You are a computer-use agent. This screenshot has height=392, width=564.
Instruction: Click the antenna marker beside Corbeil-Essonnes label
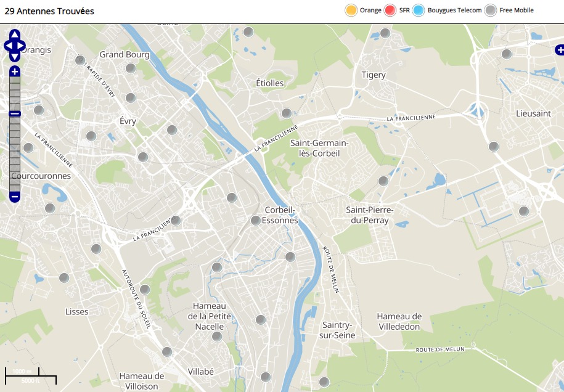tap(256, 221)
